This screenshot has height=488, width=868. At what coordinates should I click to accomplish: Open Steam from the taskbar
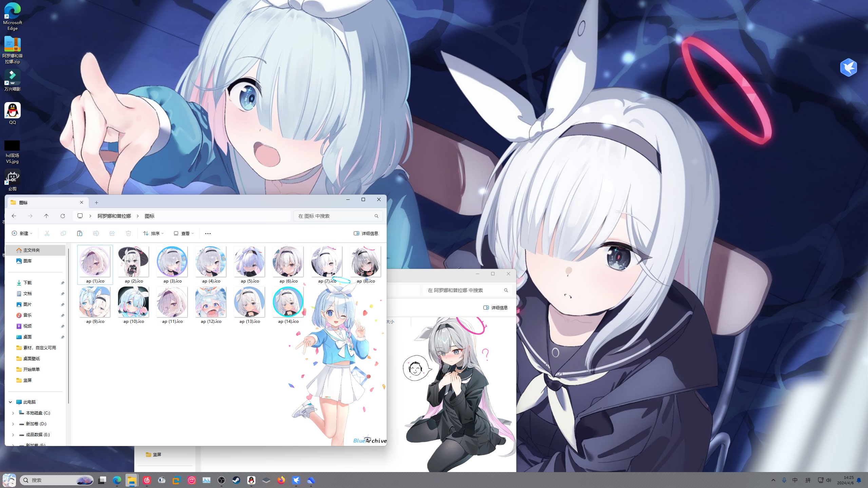point(236,480)
